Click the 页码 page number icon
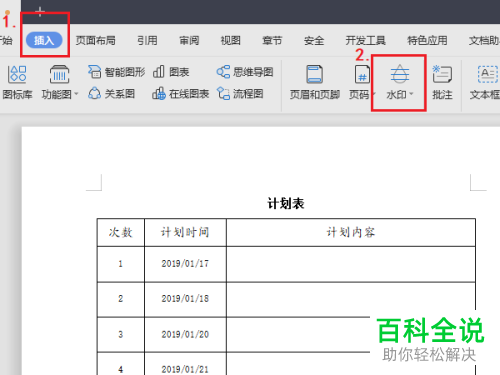This screenshot has width=500, height=375. tap(362, 74)
